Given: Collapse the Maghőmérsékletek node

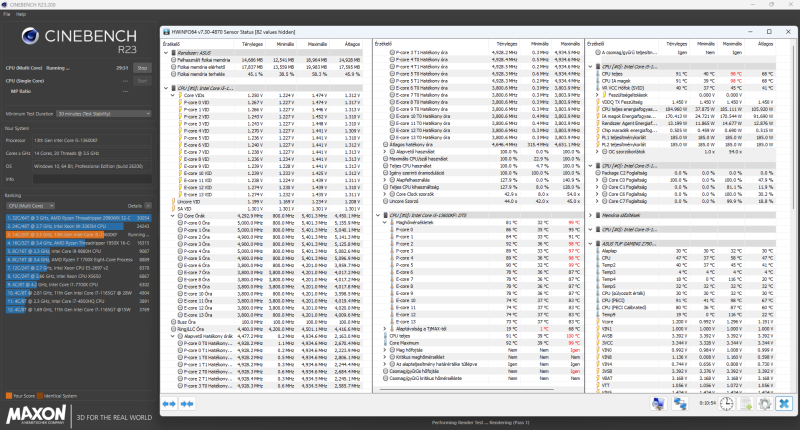Looking at the screenshot, I should click(385, 222).
